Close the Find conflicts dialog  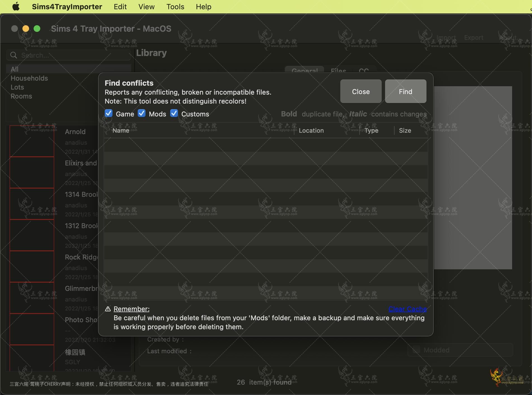[x=361, y=92]
